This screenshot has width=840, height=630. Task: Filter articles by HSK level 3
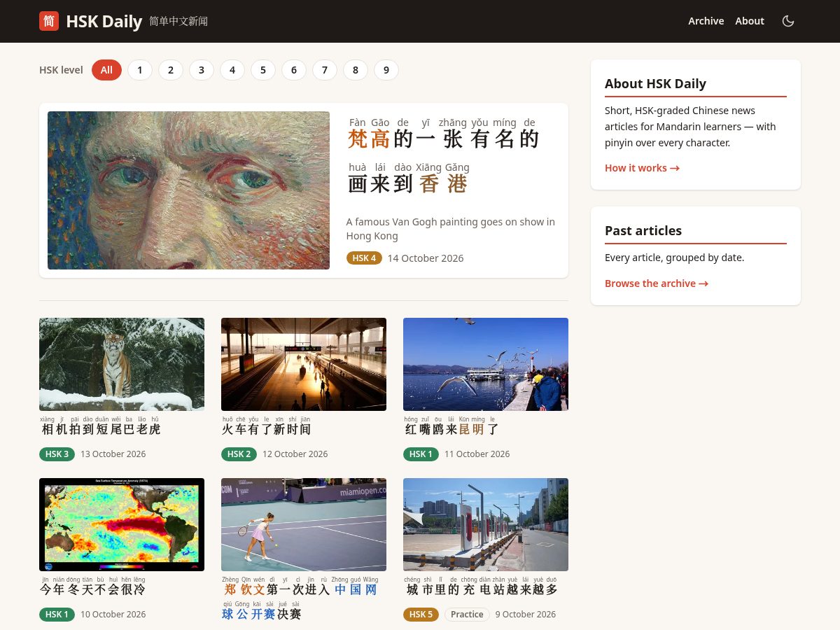coord(202,70)
